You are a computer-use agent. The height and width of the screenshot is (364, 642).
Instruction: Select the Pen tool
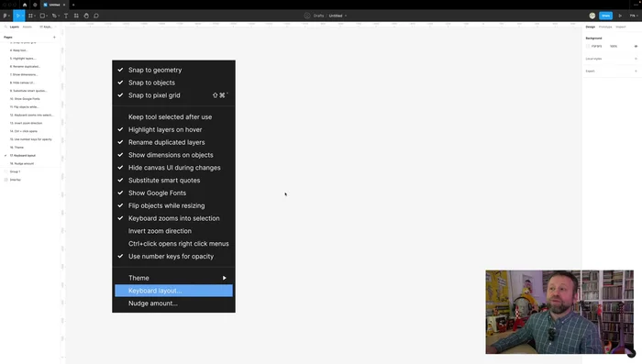pyautogui.click(x=54, y=16)
